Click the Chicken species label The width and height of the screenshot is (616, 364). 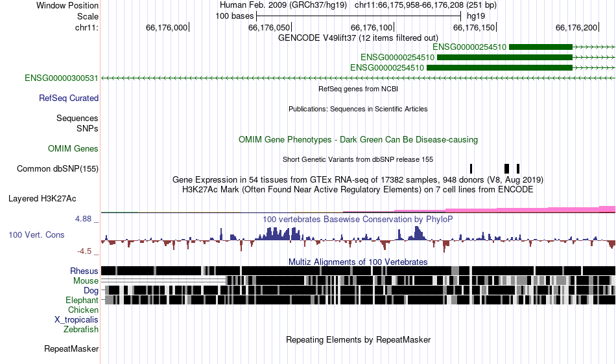pyautogui.click(x=83, y=310)
